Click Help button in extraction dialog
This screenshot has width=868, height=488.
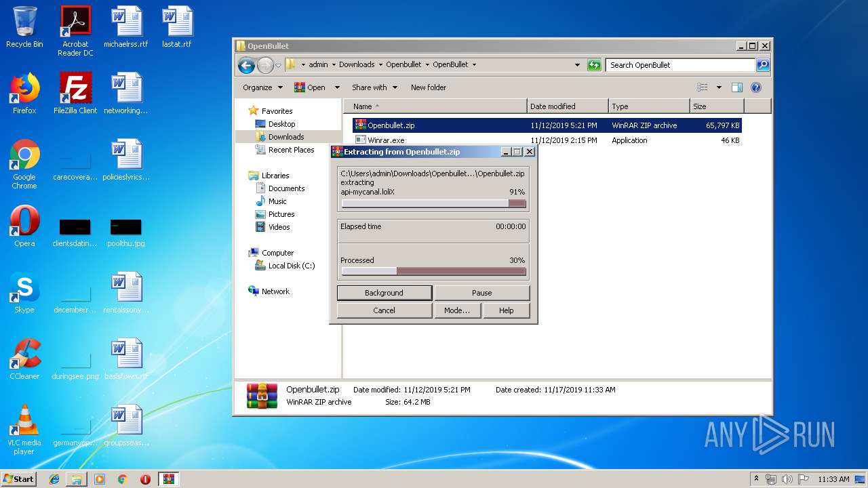click(x=507, y=310)
